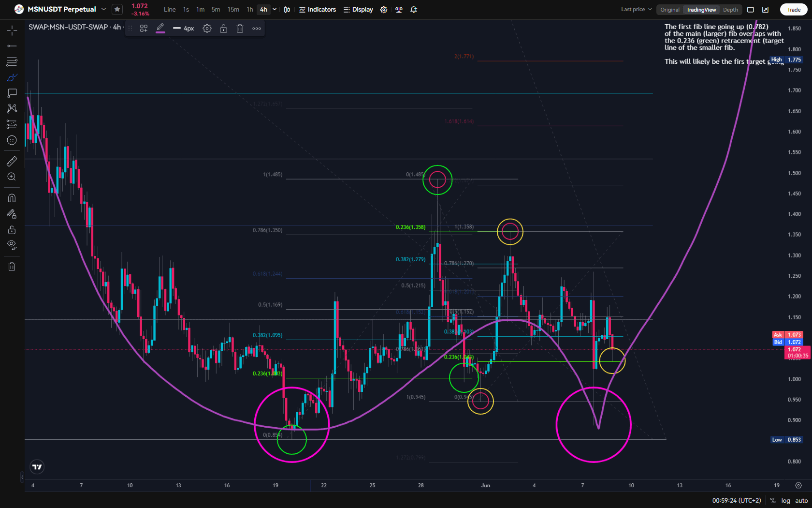Open the Last price dropdown
Image resolution: width=812 pixels, height=508 pixels.
click(x=637, y=9)
